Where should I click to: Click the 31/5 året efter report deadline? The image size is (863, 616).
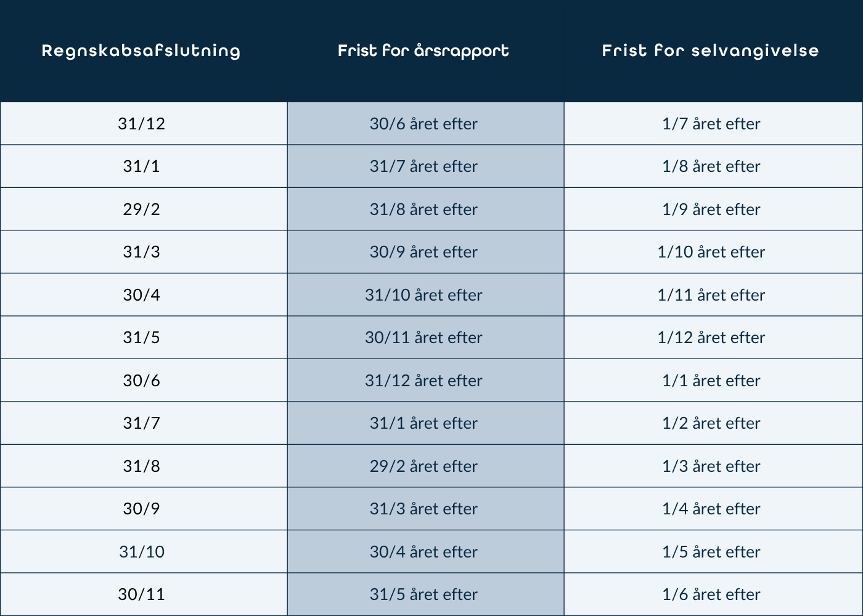pos(423,594)
